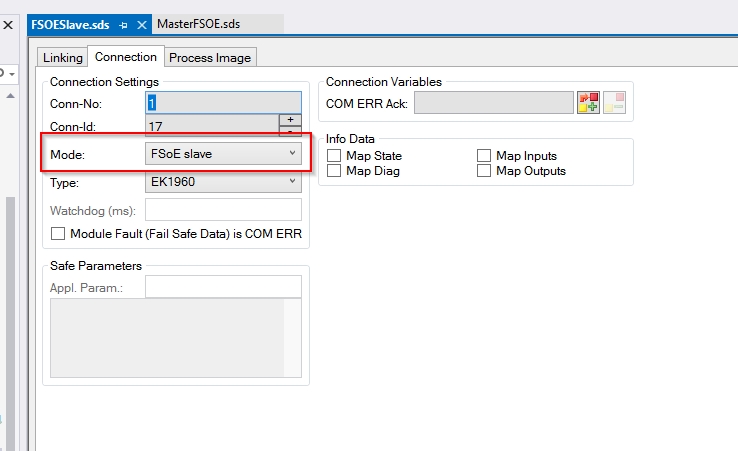Click the Appl. Param. text field

pyautogui.click(x=222, y=287)
